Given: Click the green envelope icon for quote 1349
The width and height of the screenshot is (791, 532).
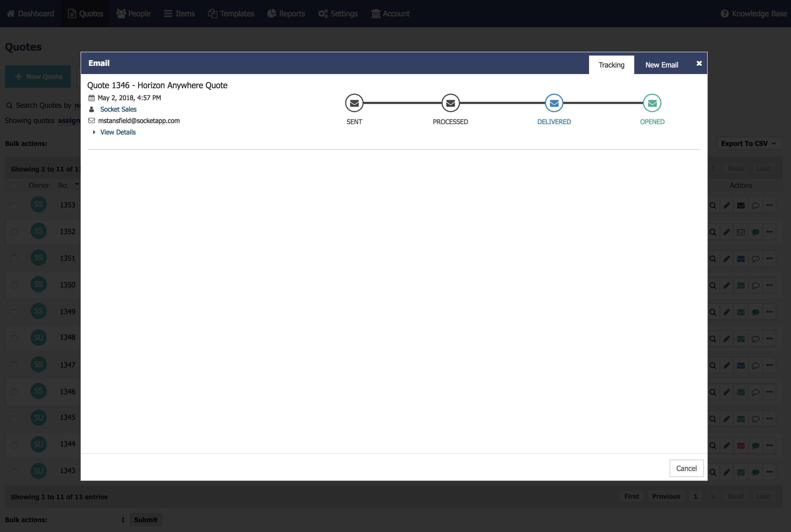Looking at the screenshot, I should (741, 312).
